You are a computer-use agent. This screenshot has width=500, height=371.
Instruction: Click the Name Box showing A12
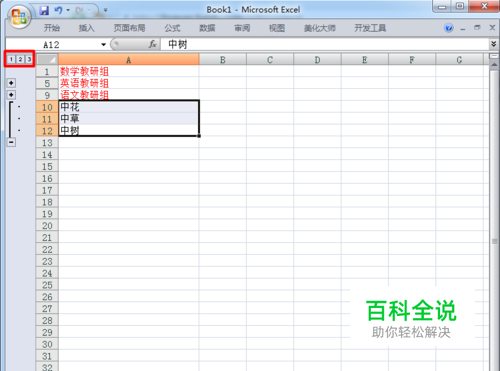coord(52,45)
